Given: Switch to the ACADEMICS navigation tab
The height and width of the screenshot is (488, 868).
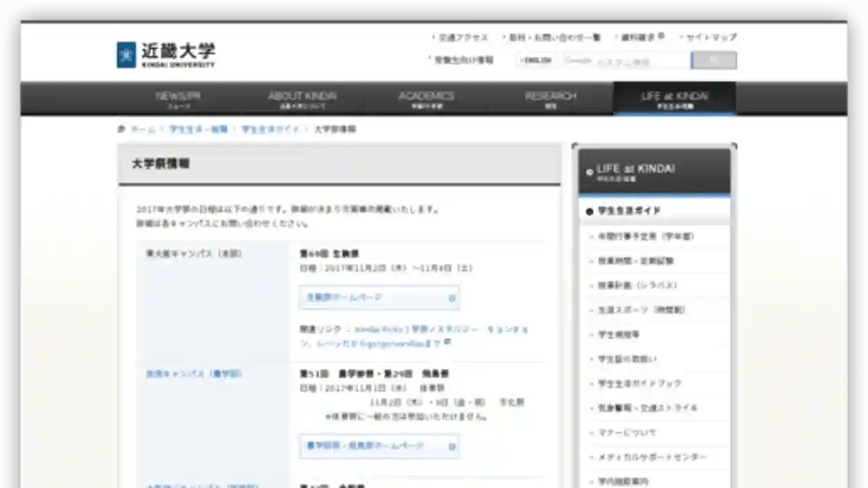Looking at the screenshot, I should [426, 99].
